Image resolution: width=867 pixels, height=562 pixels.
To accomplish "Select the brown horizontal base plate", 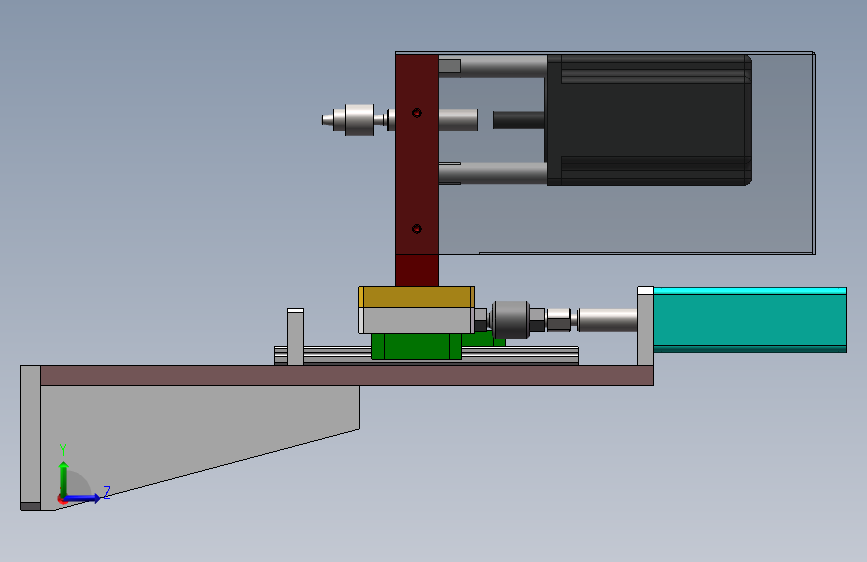I will pos(347,376).
